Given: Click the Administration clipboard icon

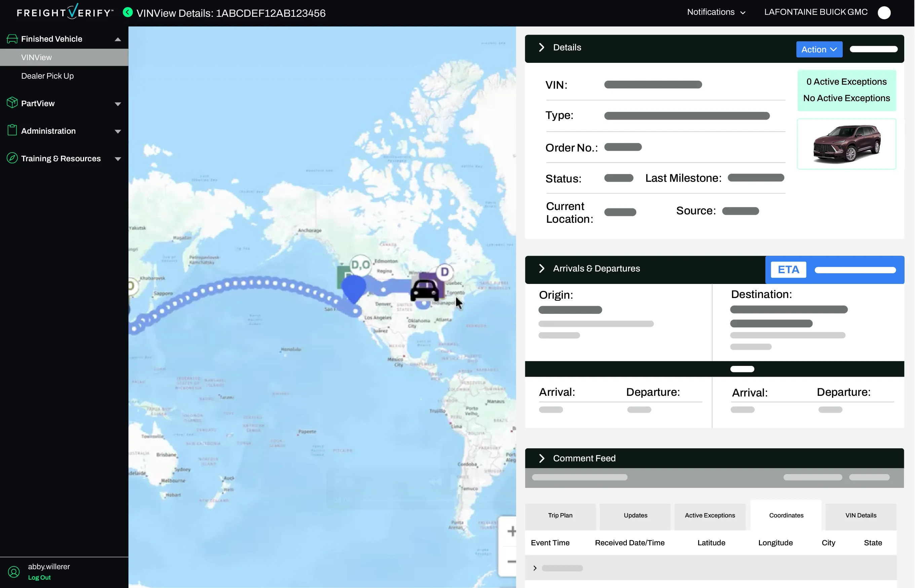Looking at the screenshot, I should coord(12,130).
